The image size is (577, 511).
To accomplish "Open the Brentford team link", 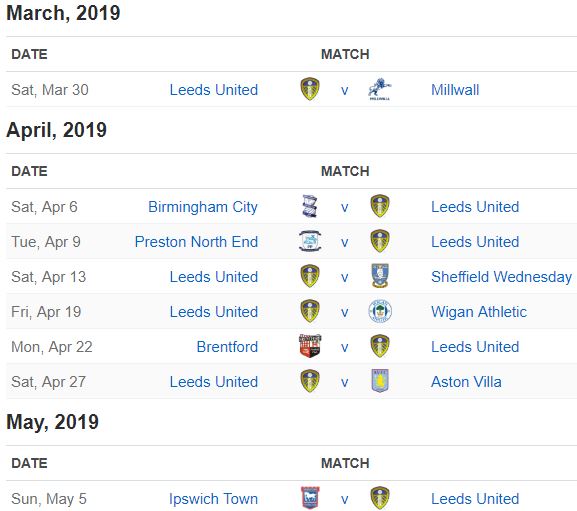I will (x=227, y=347).
